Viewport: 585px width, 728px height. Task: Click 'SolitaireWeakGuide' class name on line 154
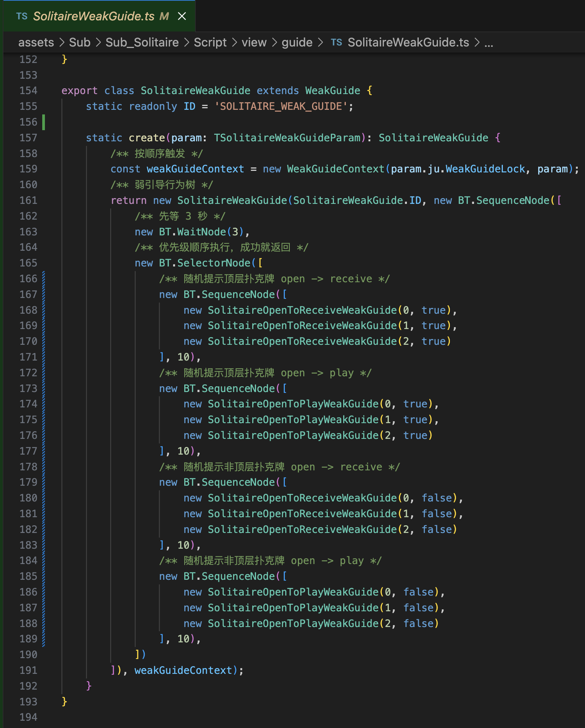click(195, 91)
